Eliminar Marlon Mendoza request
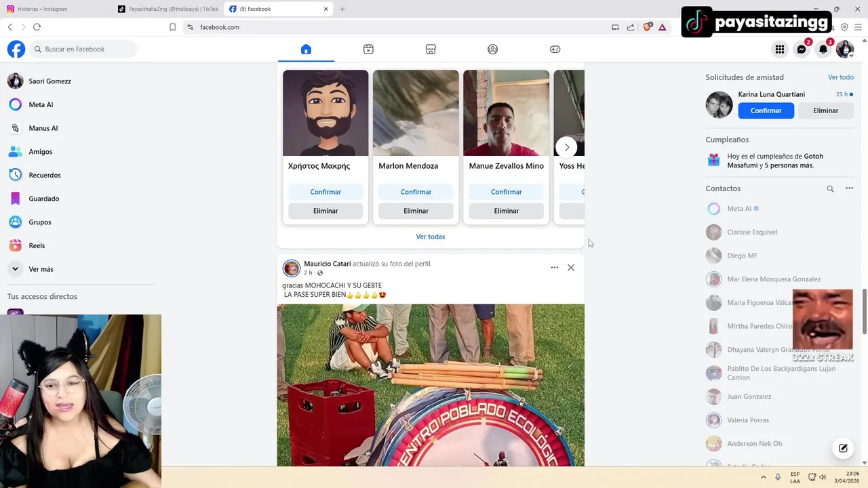Viewport: 868px width, 488px height. 416,211
